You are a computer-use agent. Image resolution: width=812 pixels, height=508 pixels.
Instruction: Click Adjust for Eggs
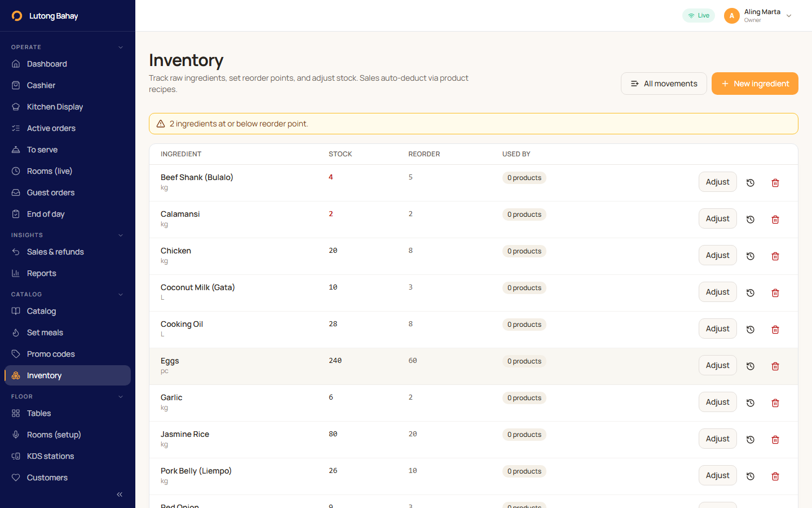(717, 365)
